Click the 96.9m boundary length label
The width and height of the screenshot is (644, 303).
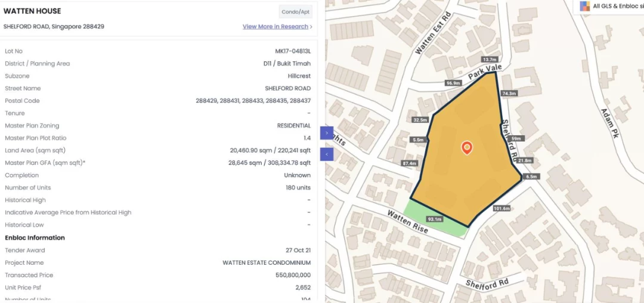pos(453,84)
